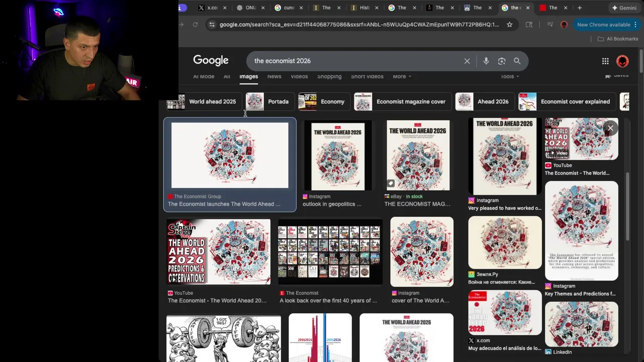The height and width of the screenshot is (362, 644).
Task: Open Instagram cover of The World Ahead image
Action: pos(422,252)
